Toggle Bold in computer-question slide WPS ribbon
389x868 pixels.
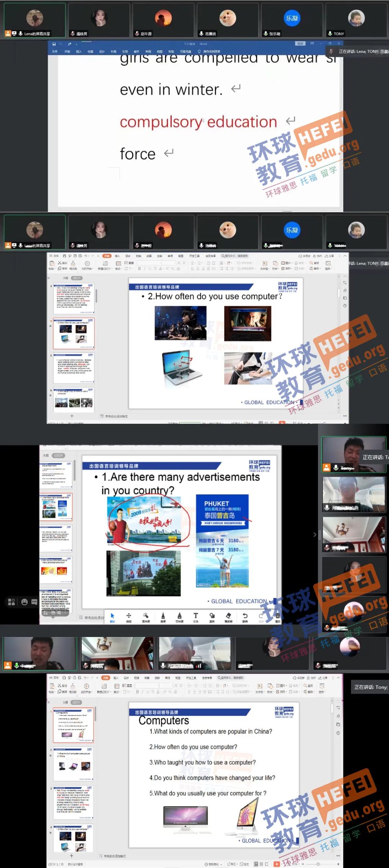tap(139, 269)
